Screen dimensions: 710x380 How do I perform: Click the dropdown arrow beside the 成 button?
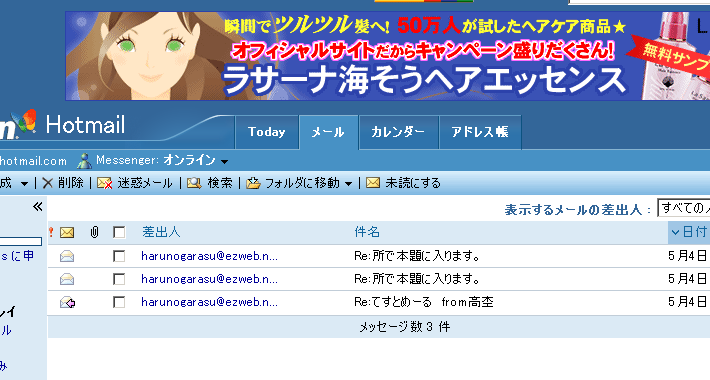[x=25, y=184]
